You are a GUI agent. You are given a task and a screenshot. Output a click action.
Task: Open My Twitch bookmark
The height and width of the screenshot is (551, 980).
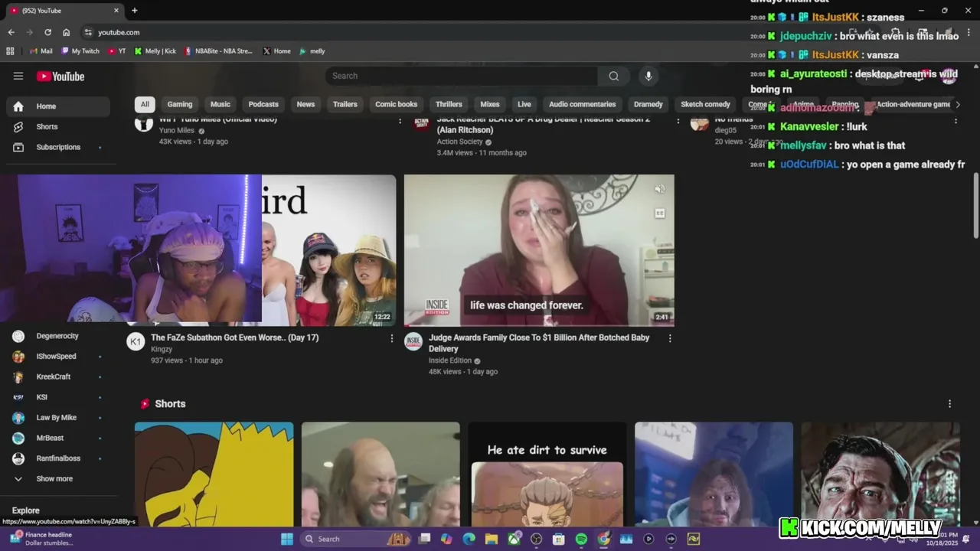tap(80, 51)
